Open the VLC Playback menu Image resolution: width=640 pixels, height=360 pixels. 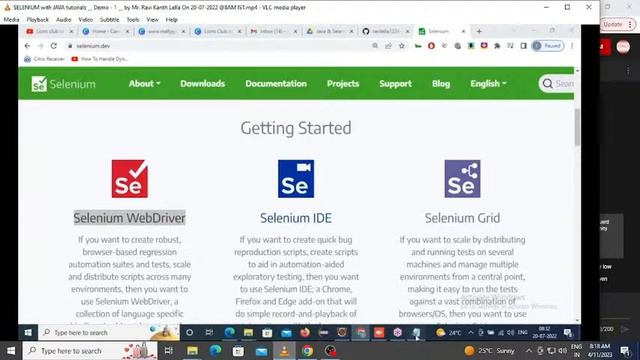coord(38,20)
